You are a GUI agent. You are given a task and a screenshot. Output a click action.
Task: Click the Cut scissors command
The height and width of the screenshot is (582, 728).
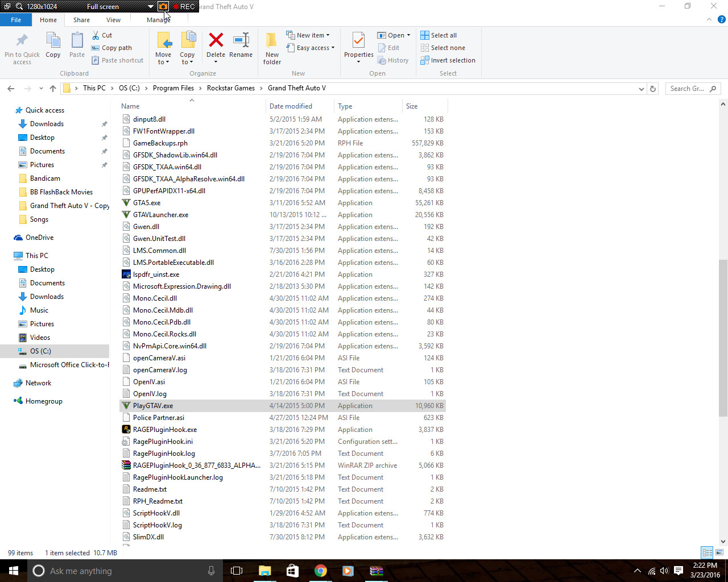(x=102, y=35)
